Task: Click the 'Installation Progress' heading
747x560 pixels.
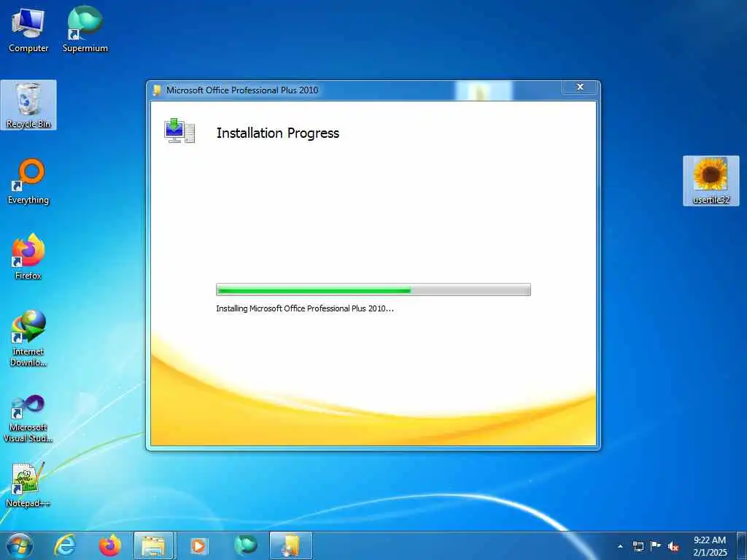Action: click(x=278, y=133)
